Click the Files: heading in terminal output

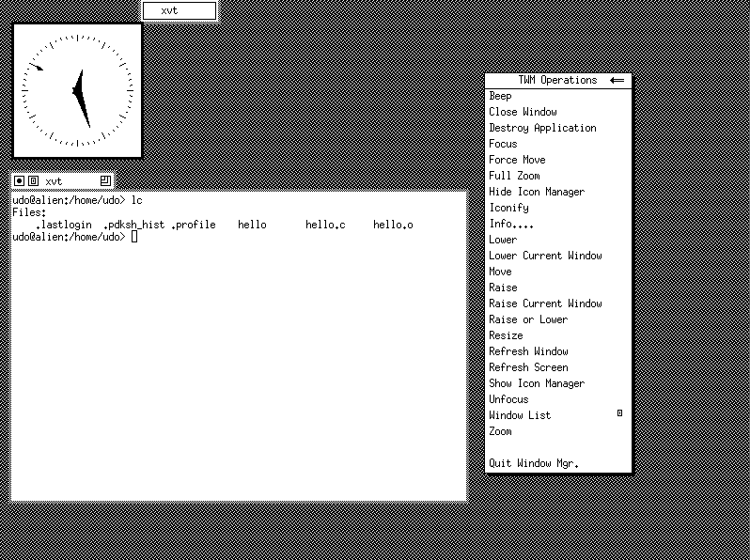(29, 212)
